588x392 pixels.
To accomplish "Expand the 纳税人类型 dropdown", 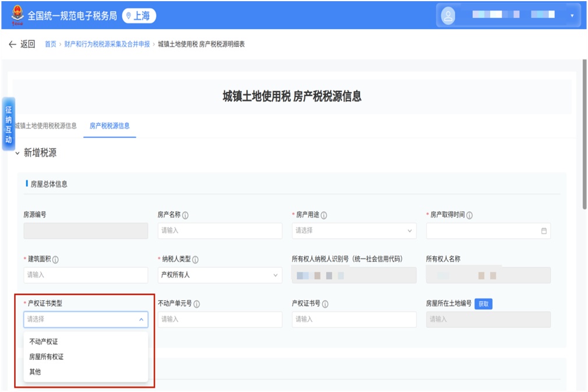I will 220,275.
